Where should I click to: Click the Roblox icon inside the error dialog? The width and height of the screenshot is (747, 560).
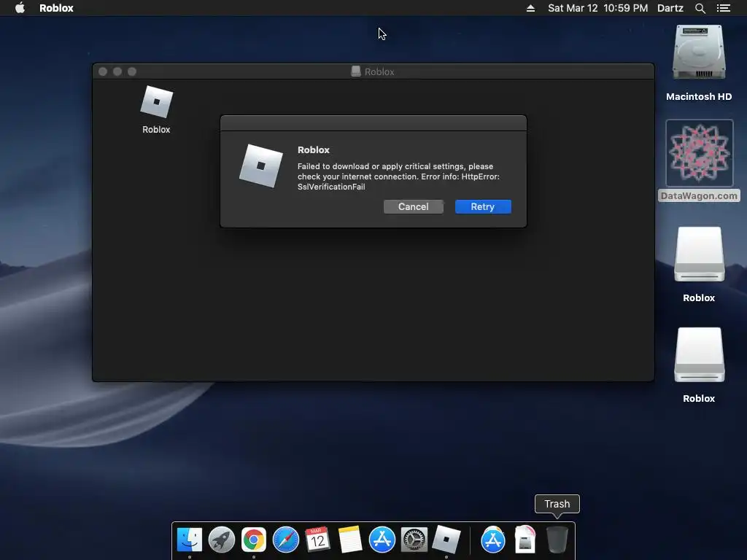(x=261, y=166)
